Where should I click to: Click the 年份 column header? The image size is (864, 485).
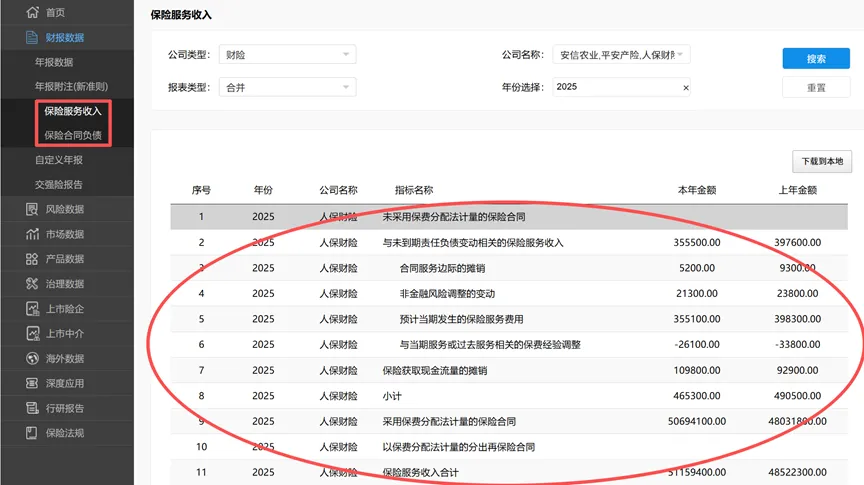[x=263, y=190]
